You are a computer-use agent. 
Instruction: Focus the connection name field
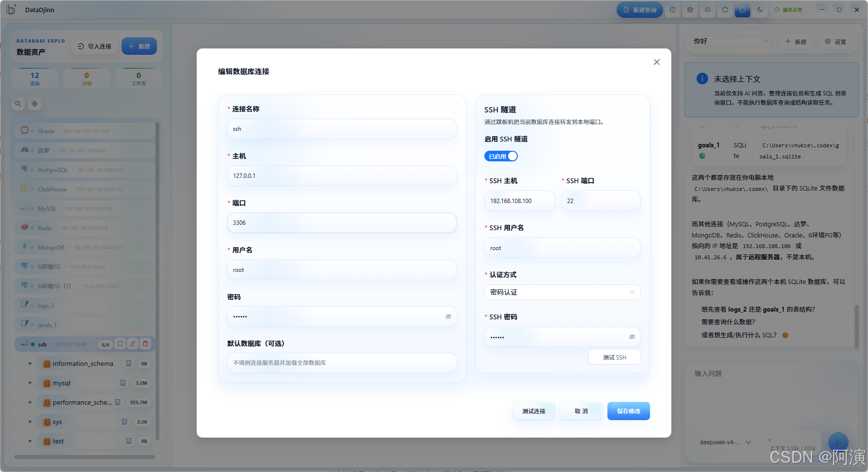342,129
